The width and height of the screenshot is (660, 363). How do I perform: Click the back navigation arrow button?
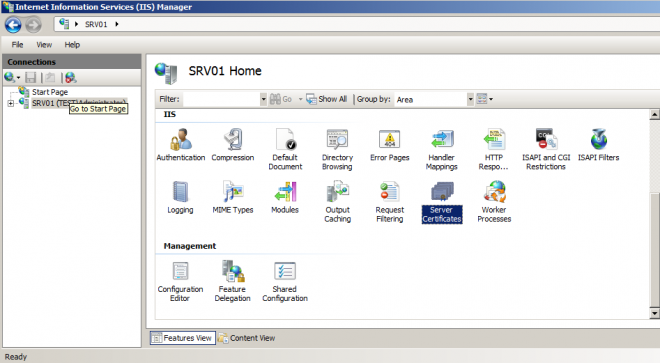coord(13,25)
